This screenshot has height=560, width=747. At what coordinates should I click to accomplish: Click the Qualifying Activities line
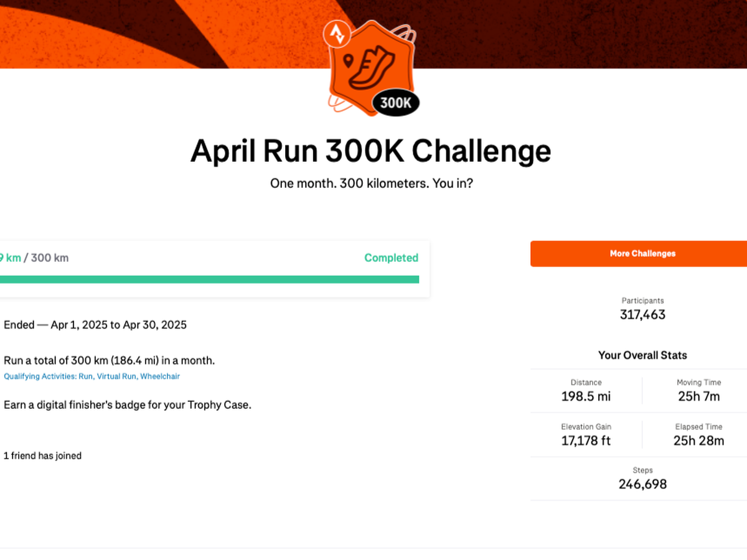click(x=92, y=376)
